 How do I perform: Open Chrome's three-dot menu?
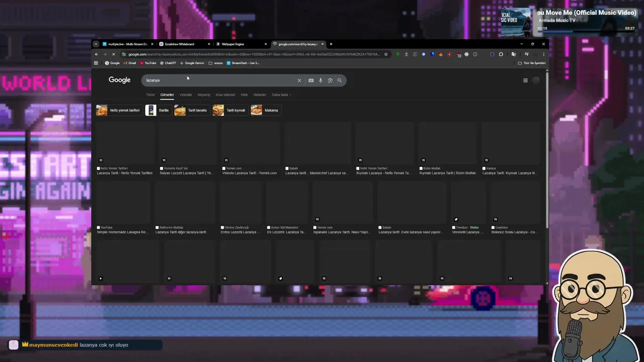(543, 54)
